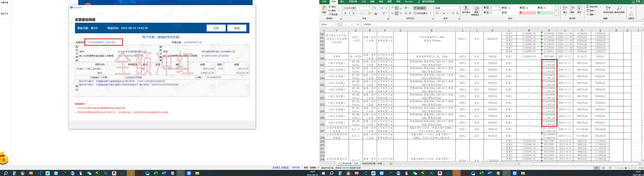Toggle Underline formatting in Excel ribbon

tap(353, 13)
